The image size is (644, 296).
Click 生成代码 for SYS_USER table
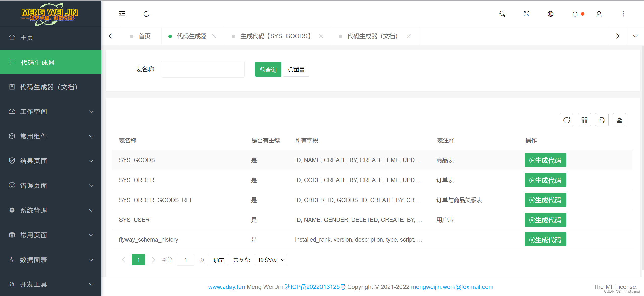tap(545, 220)
